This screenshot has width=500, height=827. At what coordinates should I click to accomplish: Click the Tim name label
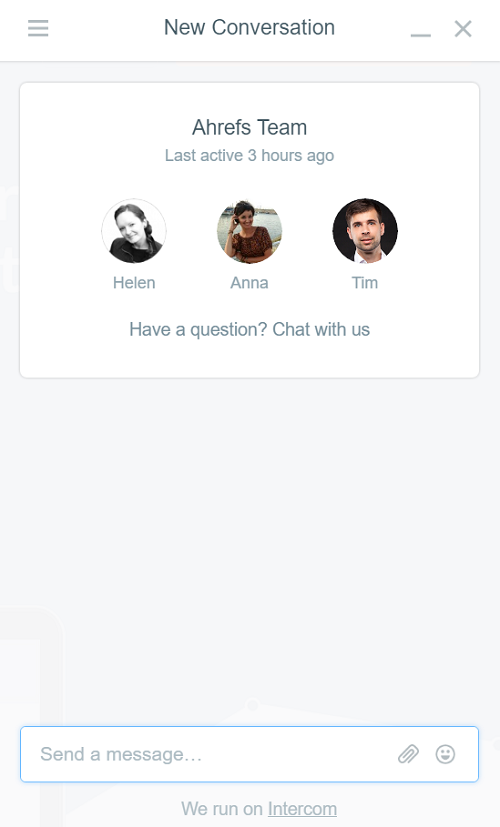coord(365,283)
